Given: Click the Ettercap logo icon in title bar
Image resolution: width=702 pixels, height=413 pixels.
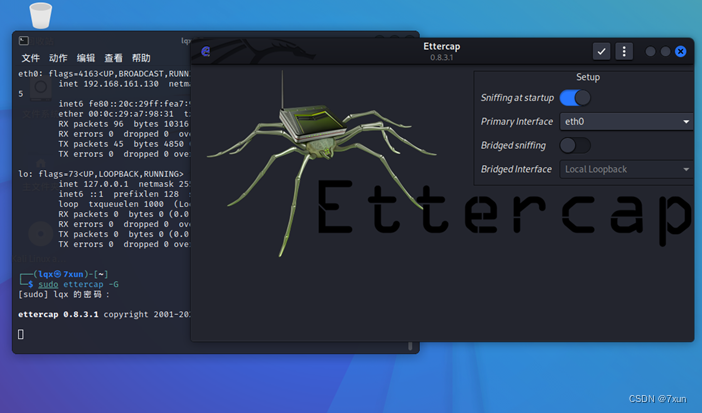Looking at the screenshot, I should [x=205, y=52].
